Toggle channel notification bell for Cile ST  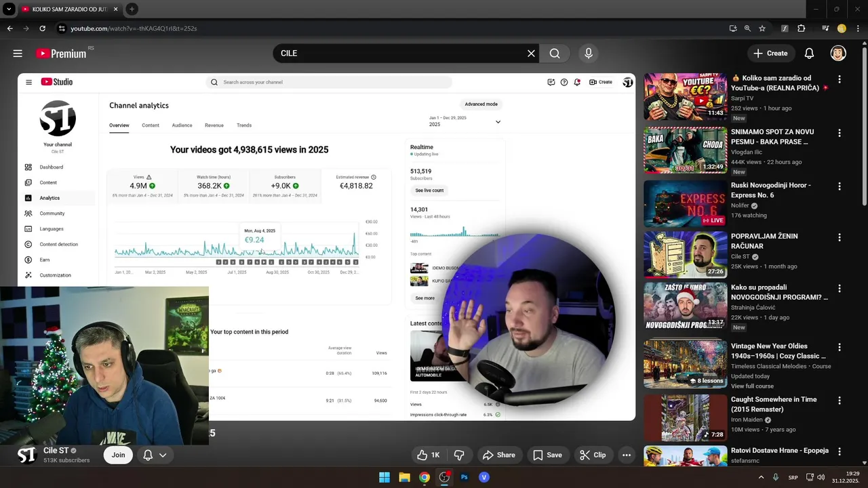154,455
